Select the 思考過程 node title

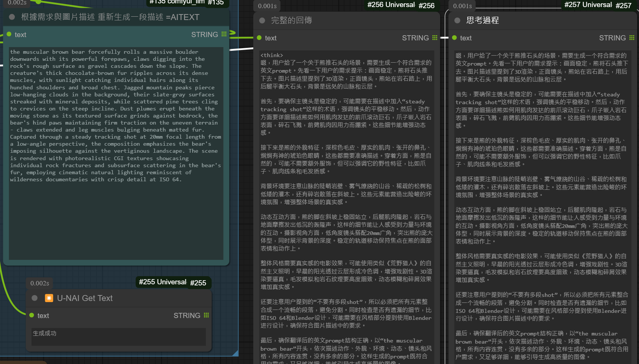pyautogui.click(x=482, y=20)
